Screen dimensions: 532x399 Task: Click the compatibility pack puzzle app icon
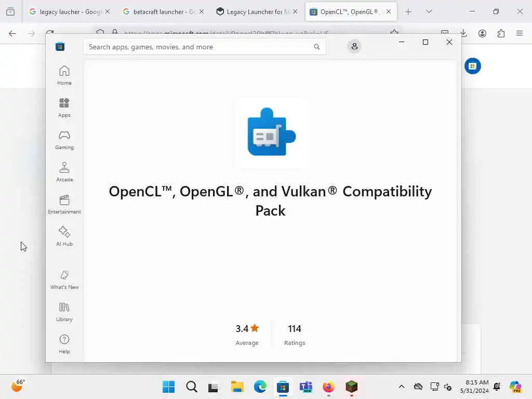click(271, 132)
